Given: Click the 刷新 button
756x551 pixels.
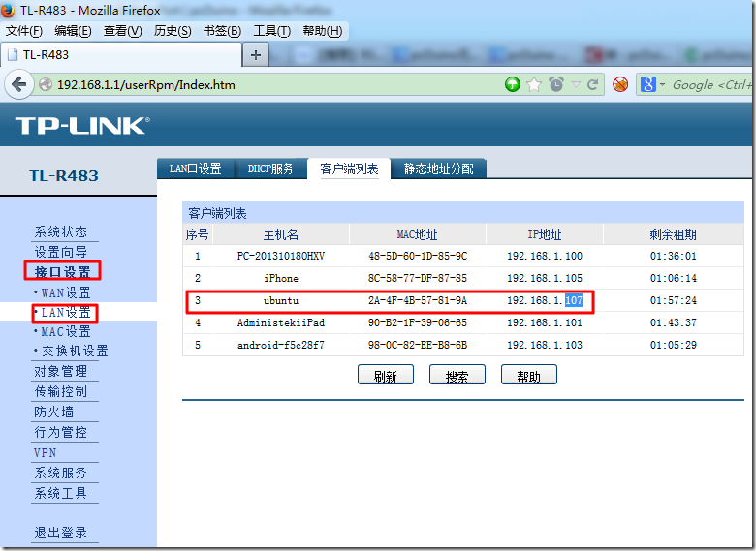Looking at the screenshot, I should coord(385,375).
